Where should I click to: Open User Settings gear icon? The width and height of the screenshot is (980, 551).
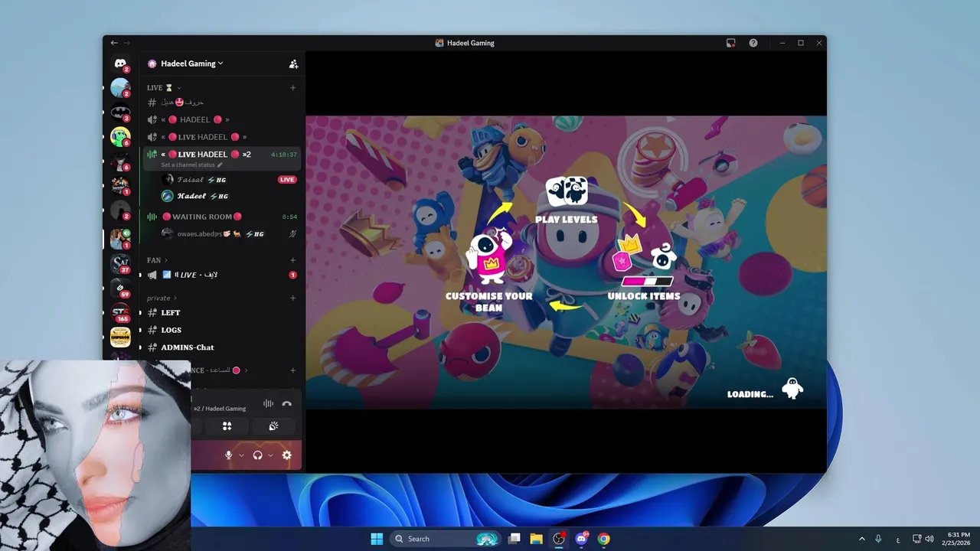(286, 455)
